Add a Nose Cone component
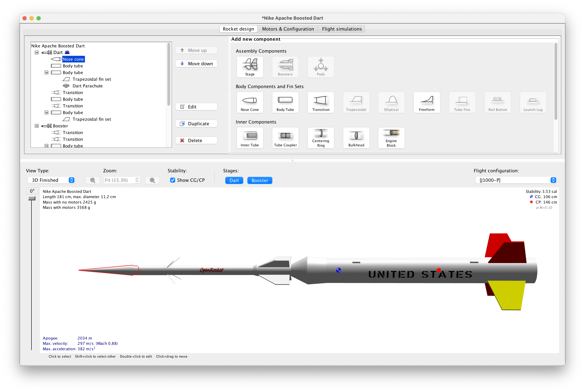The height and width of the screenshot is (392, 585). click(x=250, y=102)
